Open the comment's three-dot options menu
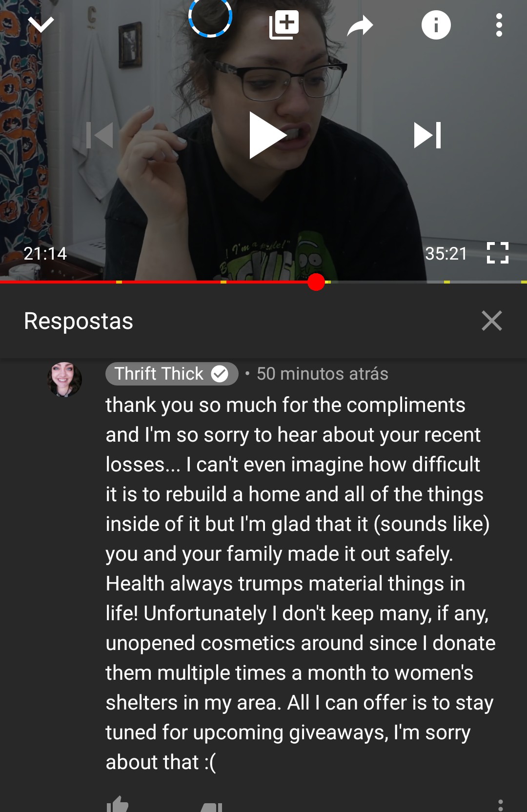This screenshot has width=527, height=812. 501,805
